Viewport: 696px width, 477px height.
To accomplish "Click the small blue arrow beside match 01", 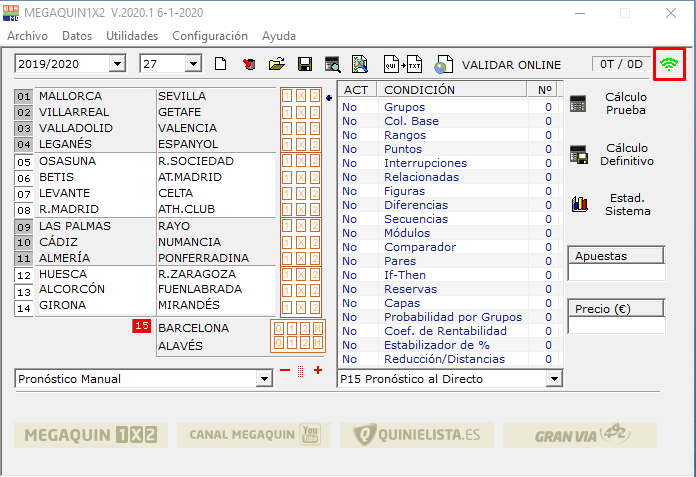I will pyautogui.click(x=329, y=98).
